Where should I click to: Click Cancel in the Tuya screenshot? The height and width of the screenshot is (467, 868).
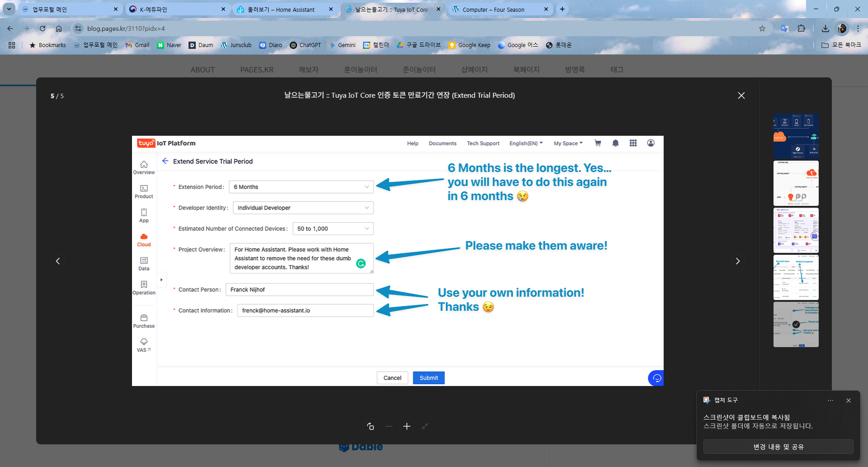click(x=392, y=378)
